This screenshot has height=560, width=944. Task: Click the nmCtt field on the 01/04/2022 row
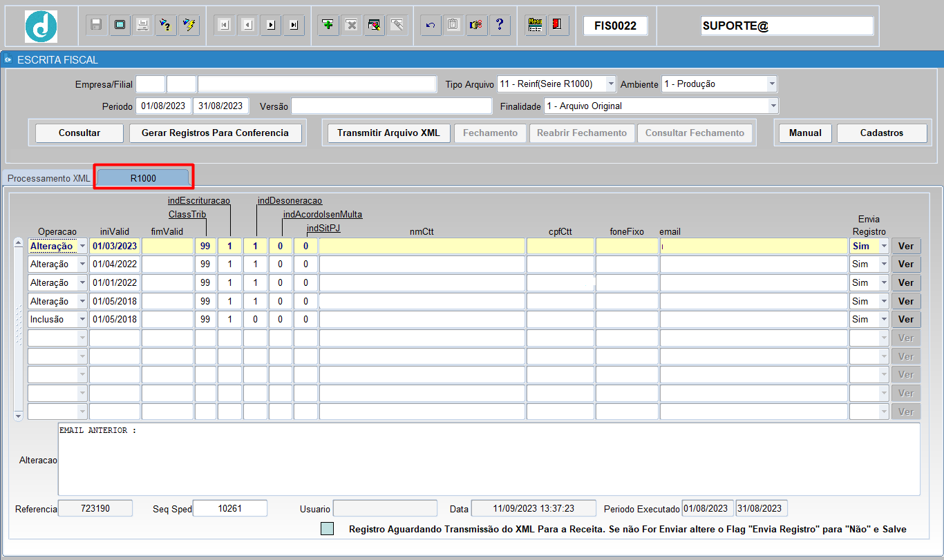pos(422,264)
